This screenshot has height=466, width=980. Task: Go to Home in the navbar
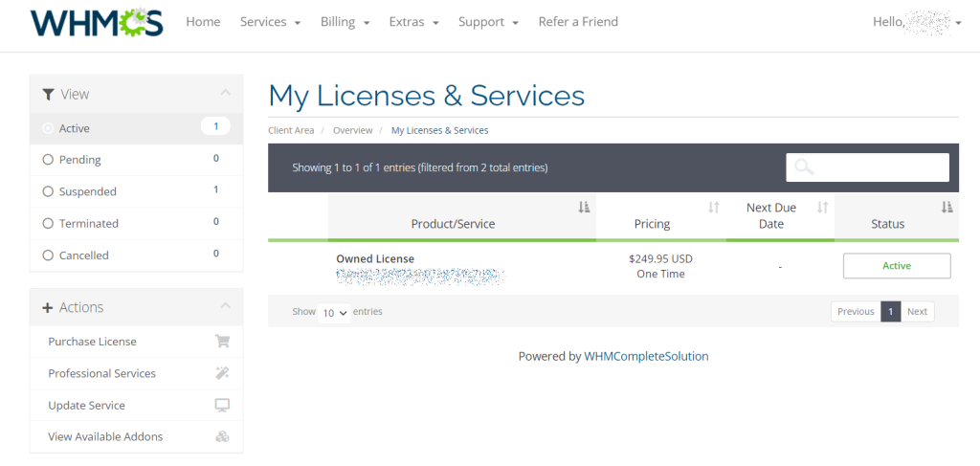pyautogui.click(x=203, y=22)
